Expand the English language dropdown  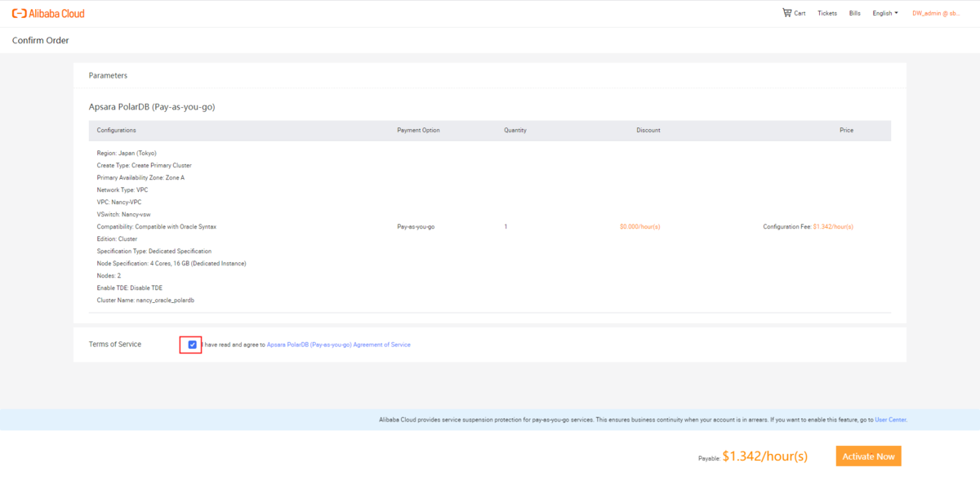(885, 13)
